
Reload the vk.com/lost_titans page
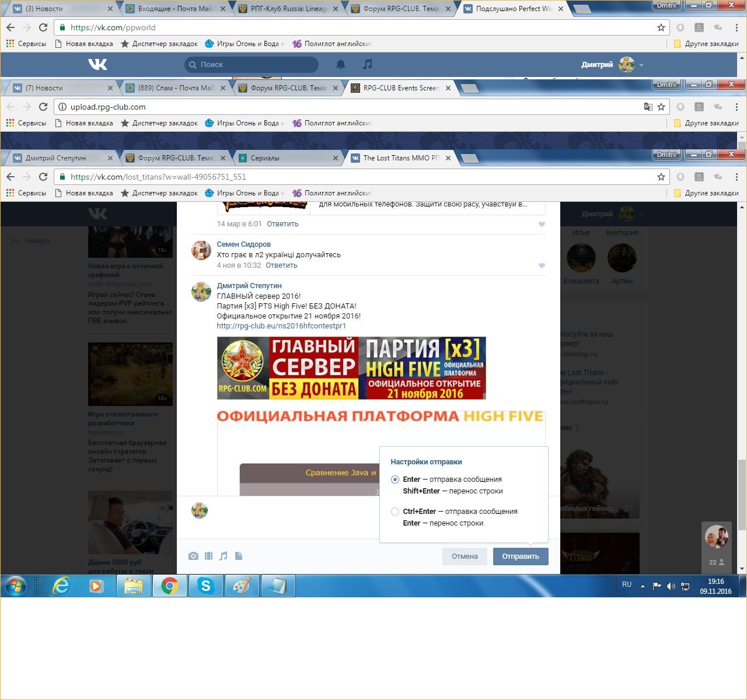(43, 177)
